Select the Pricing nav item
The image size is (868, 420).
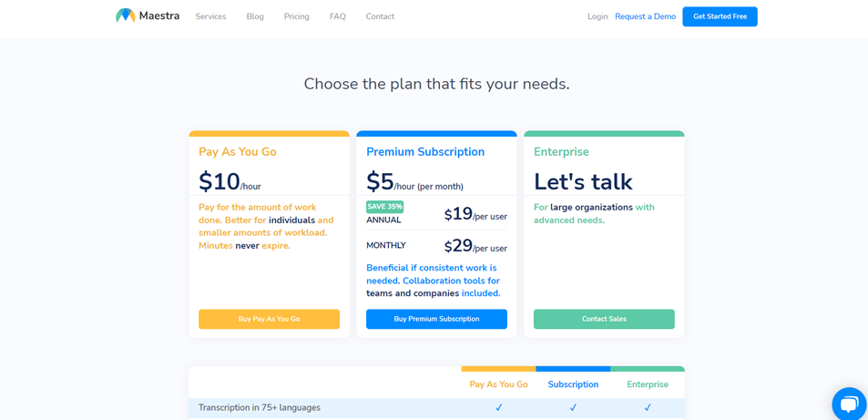coord(297,16)
